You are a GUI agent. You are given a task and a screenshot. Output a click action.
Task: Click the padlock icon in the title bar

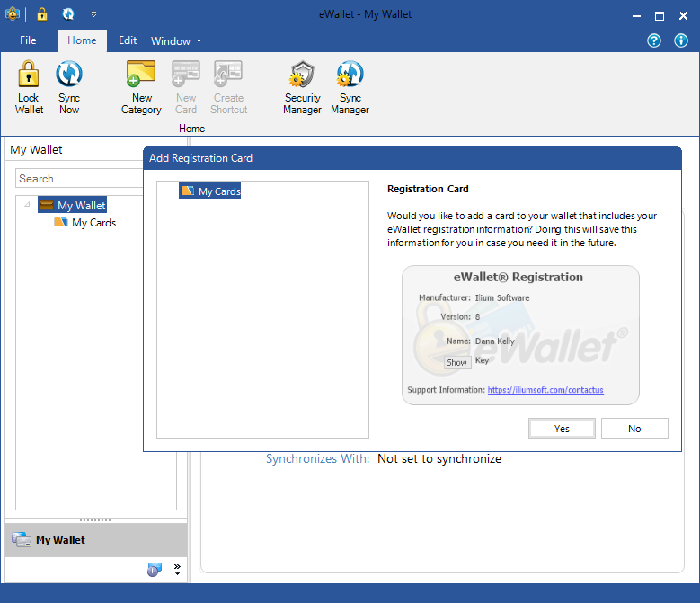(42, 14)
